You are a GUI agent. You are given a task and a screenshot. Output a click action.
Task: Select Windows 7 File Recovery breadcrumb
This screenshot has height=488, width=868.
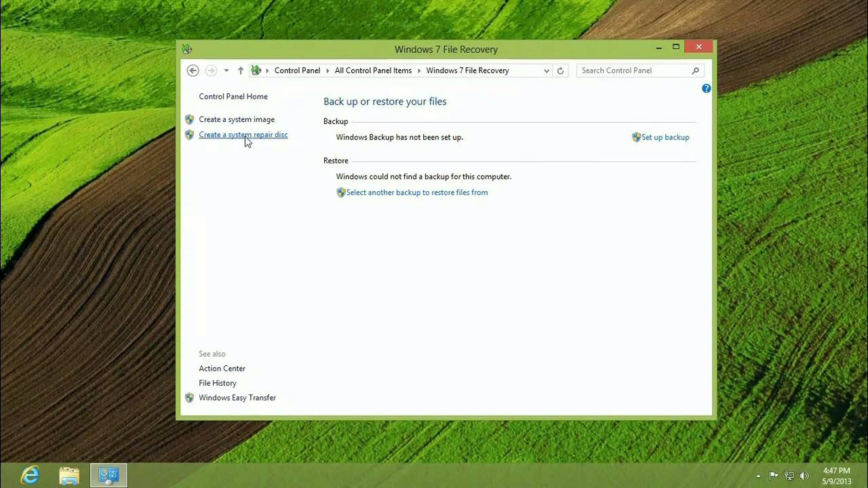click(x=467, y=70)
